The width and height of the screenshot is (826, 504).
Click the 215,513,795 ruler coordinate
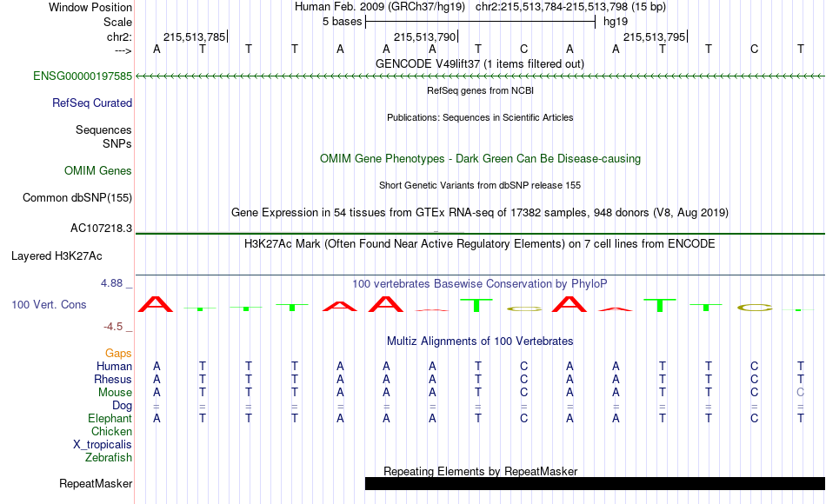tap(654, 36)
